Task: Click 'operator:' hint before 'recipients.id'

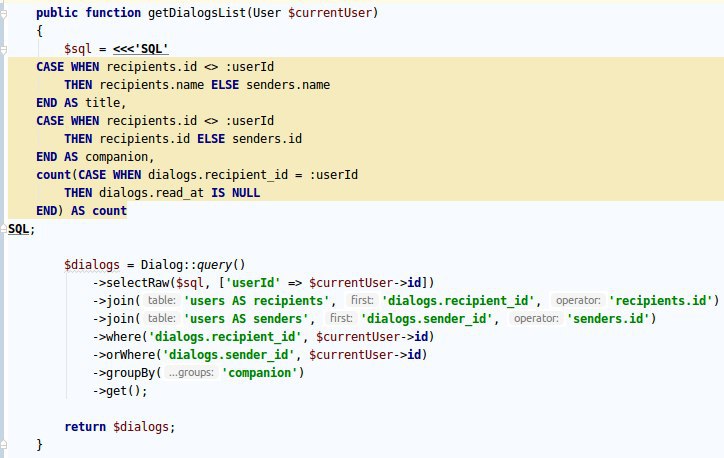Action: tap(578, 301)
